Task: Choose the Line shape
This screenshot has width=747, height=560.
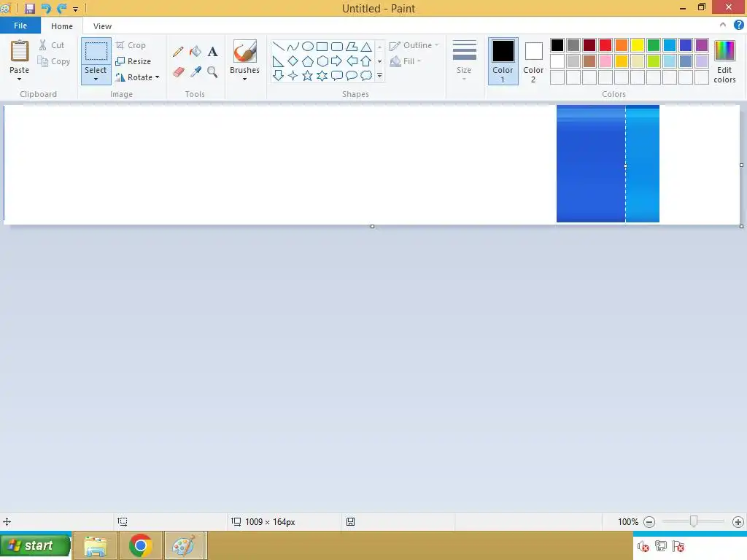Action: pyautogui.click(x=278, y=46)
